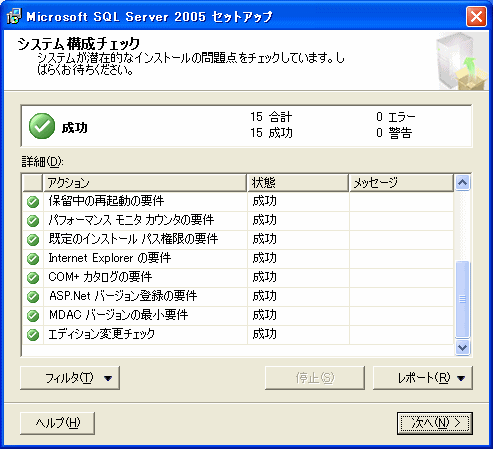This screenshot has width=493, height=449.
Task: Sort by the アクション column header
Action: pos(145,183)
